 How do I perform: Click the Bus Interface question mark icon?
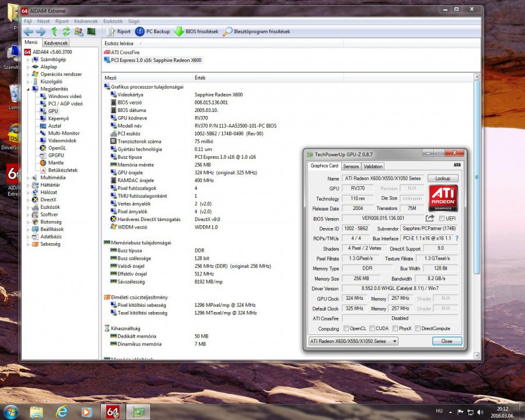coord(457,238)
